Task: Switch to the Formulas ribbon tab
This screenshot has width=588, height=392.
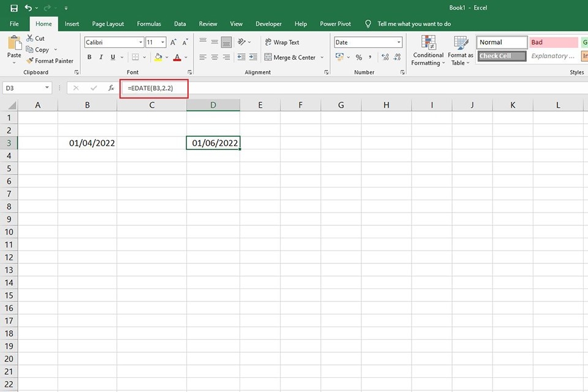Action: [x=149, y=24]
